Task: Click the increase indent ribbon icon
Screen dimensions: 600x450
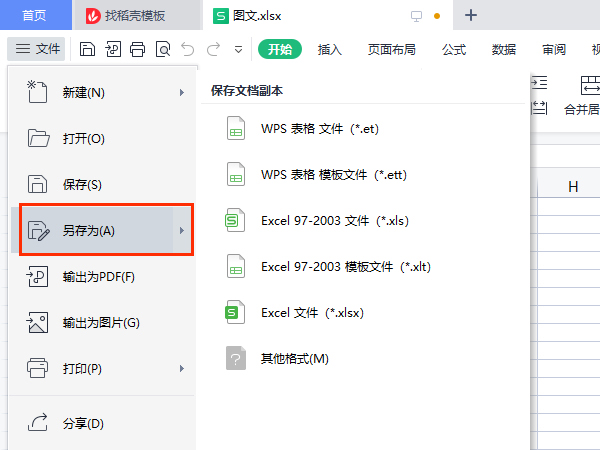Action: tap(539, 83)
